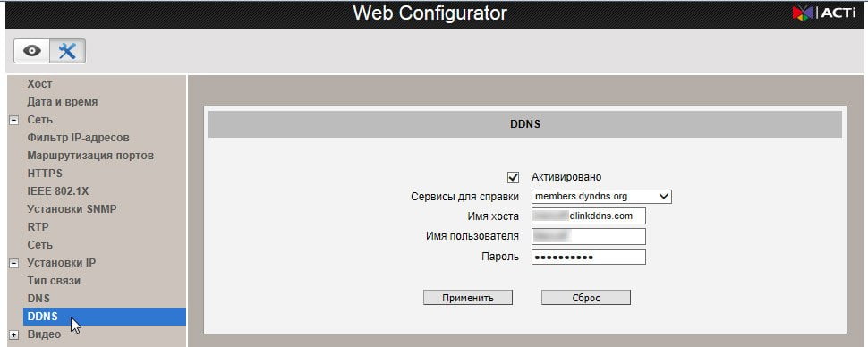Image resolution: width=868 pixels, height=347 pixels.
Task: Select Установки SNMP item
Action: (x=72, y=209)
